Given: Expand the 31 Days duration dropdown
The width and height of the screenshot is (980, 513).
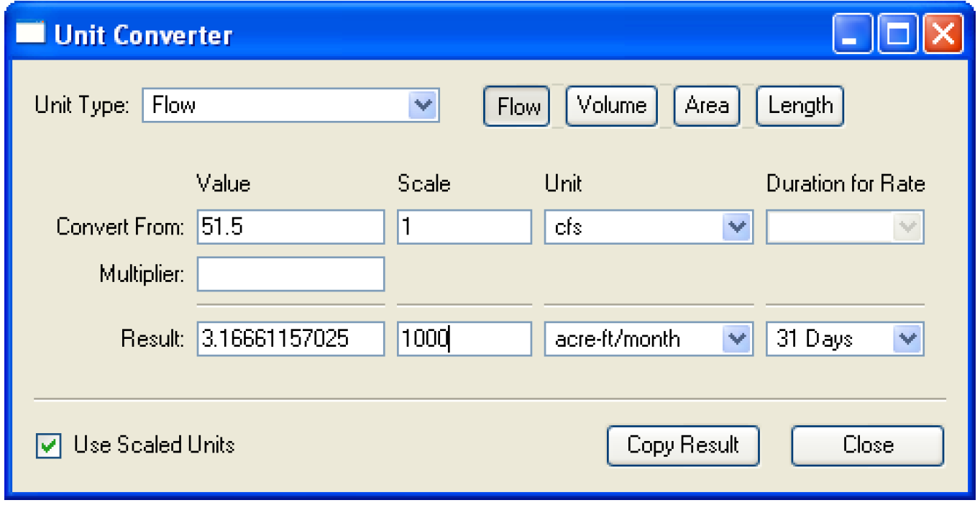Looking at the screenshot, I should coord(907,339).
